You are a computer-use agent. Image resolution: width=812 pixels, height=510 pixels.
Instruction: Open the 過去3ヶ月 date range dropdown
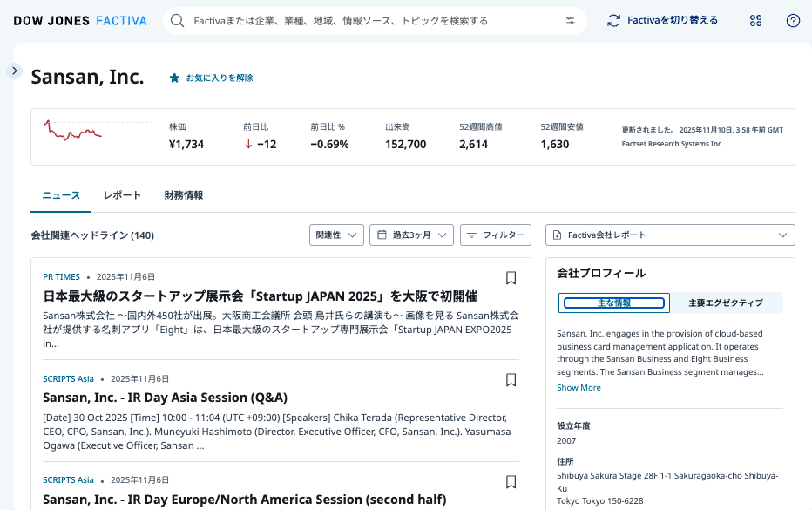point(411,235)
